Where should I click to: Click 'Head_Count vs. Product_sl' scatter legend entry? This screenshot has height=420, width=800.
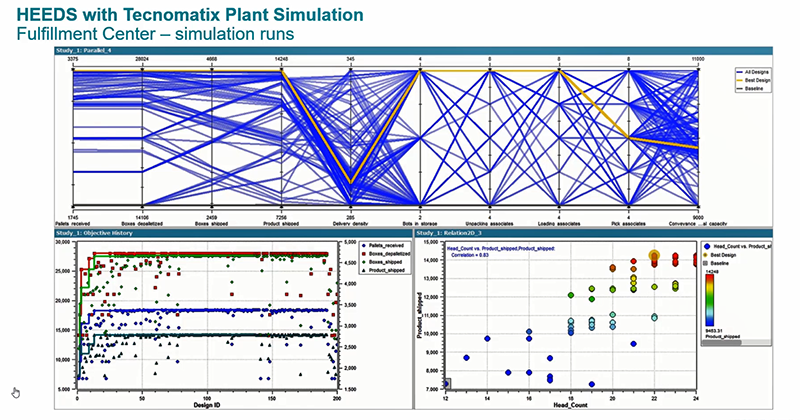click(x=742, y=246)
